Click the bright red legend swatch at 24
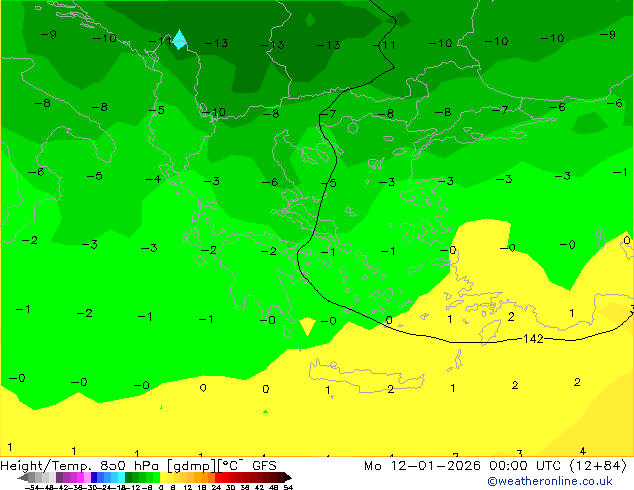This screenshot has height=490, width=634. [218, 477]
